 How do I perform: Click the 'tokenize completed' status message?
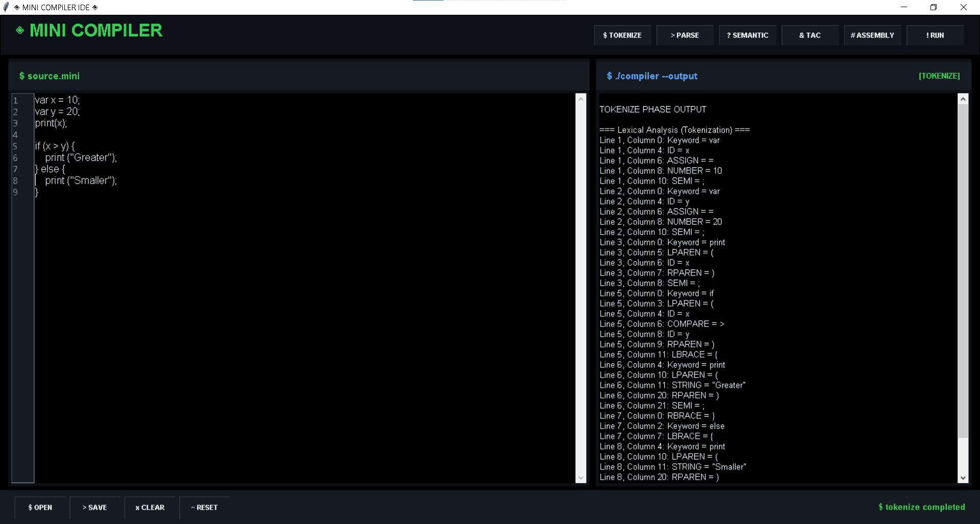tap(922, 507)
